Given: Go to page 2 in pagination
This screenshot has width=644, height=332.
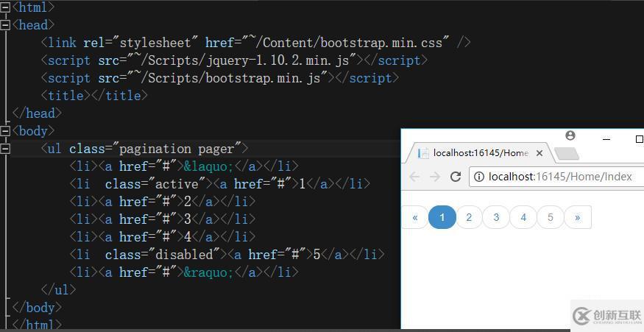Looking at the screenshot, I should pos(469,217).
